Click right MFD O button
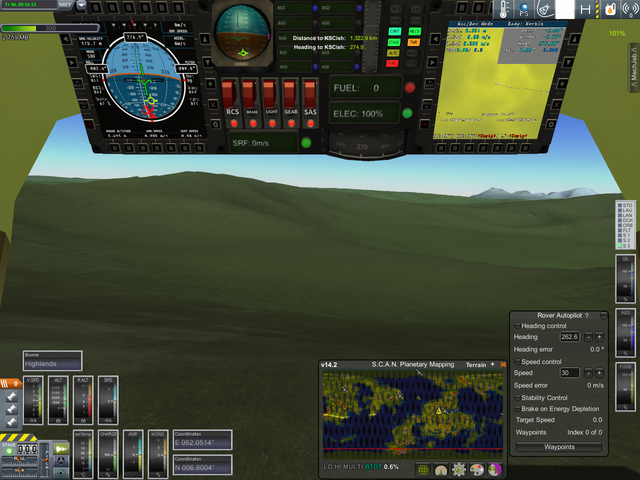Viewport: 640px width, 480px height. tap(551, 124)
